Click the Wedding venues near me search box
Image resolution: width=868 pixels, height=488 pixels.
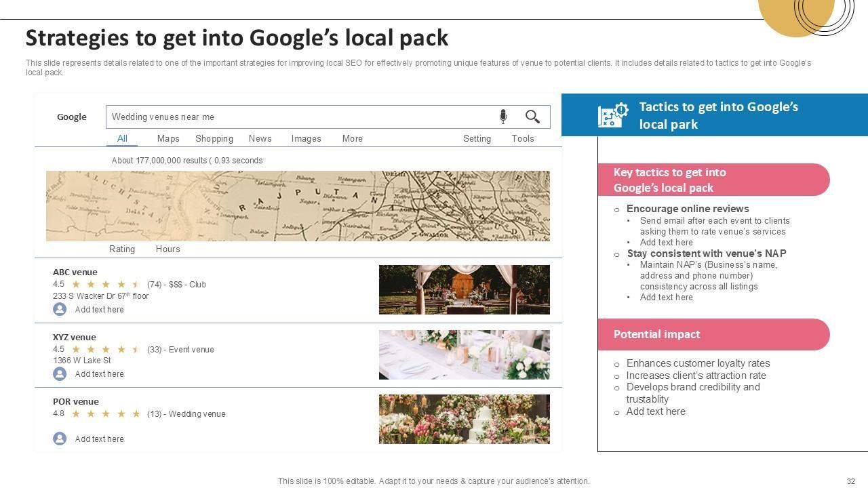pyautogui.click(x=298, y=117)
